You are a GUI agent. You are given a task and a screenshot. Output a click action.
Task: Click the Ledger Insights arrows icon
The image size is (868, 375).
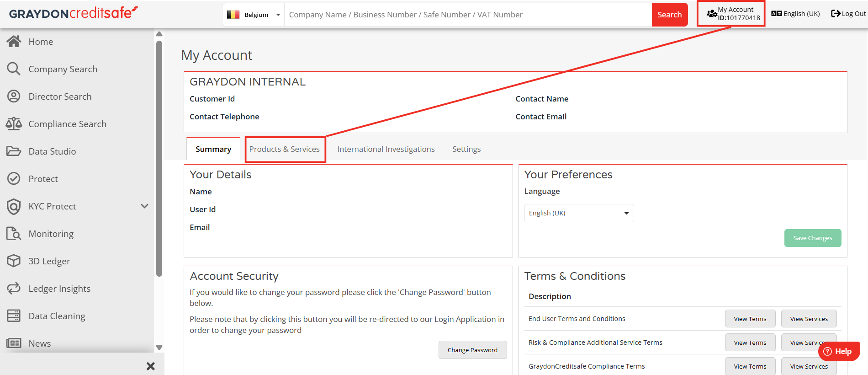(14, 289)
